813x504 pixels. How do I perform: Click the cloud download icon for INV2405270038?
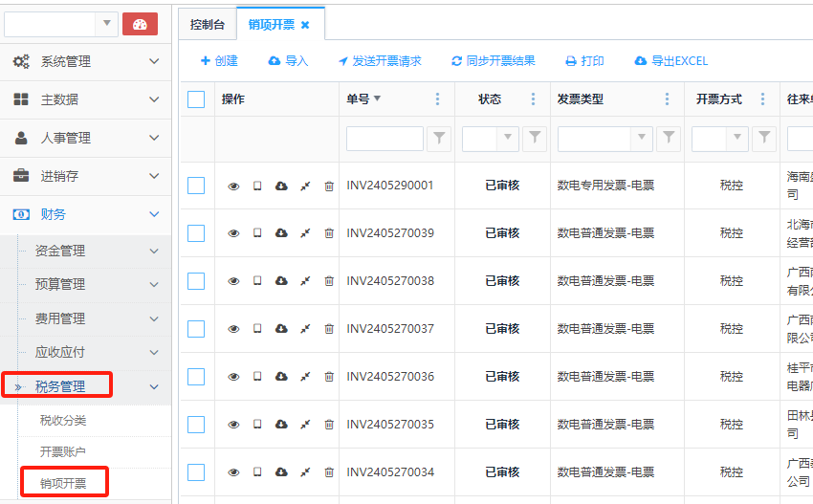[x=281, y=281]
